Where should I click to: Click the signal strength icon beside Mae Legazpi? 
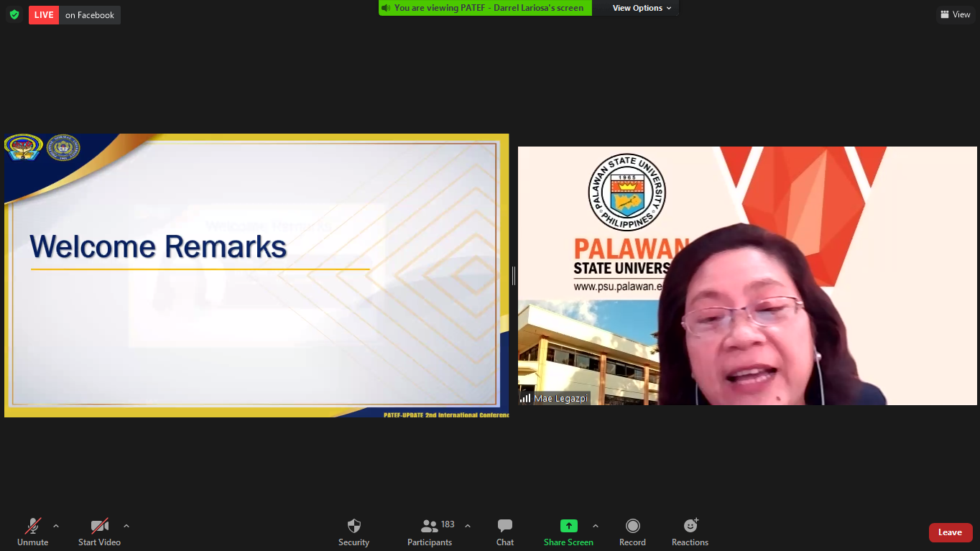(x=526, y=398)
